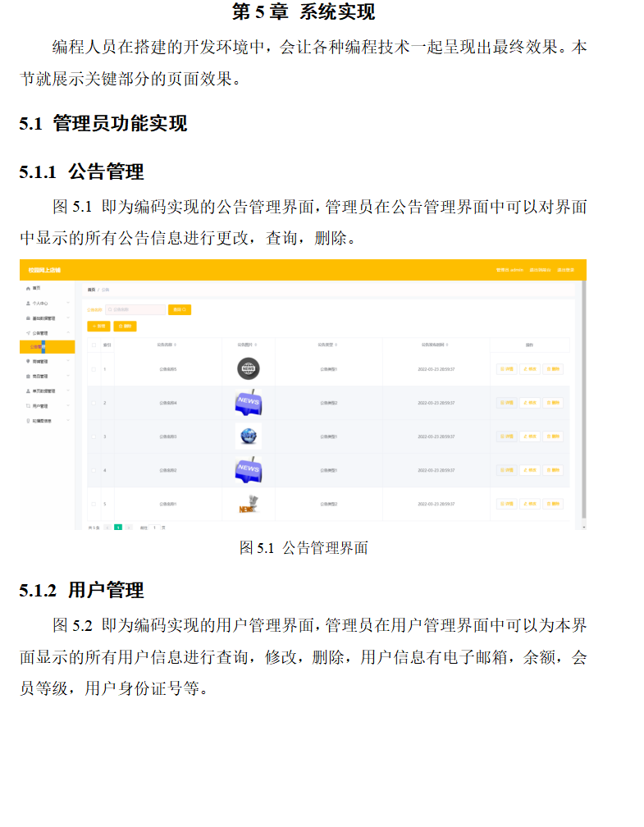Image resolution: width=644 pixels, height=827 pixels.
Task: Click the blue globe image in row 3
Action: (x=248, y=436)
